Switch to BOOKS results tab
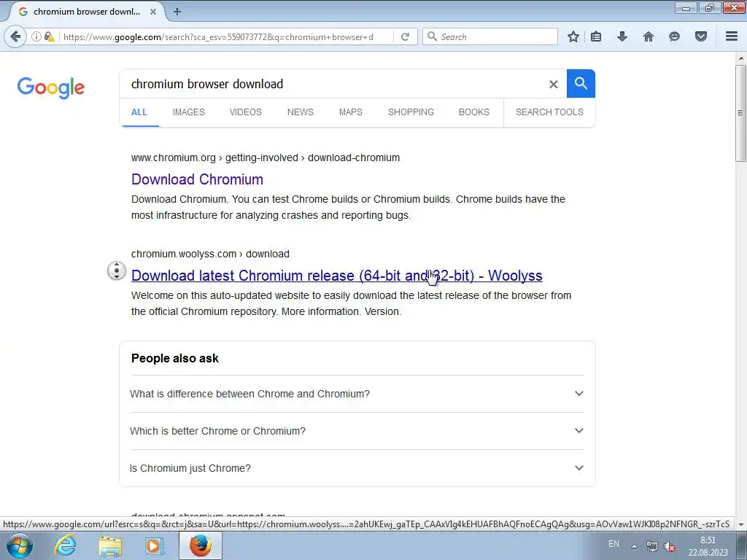 [474, 112]
